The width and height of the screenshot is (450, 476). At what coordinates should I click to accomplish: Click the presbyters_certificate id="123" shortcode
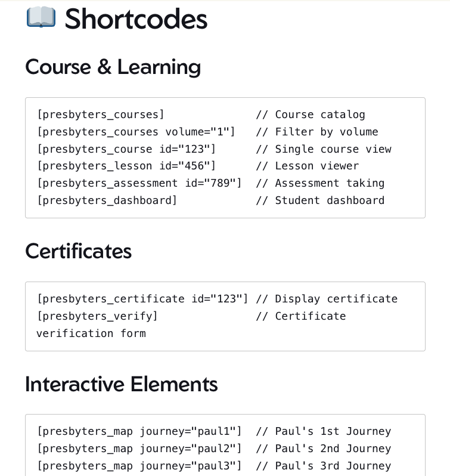(142, 299)
